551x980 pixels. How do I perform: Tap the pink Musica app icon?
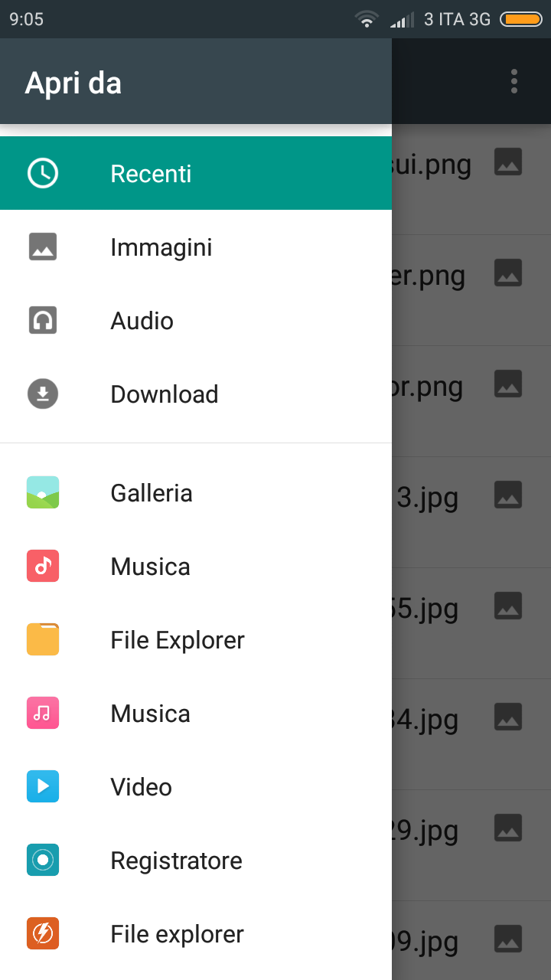(x=43, y=713)
